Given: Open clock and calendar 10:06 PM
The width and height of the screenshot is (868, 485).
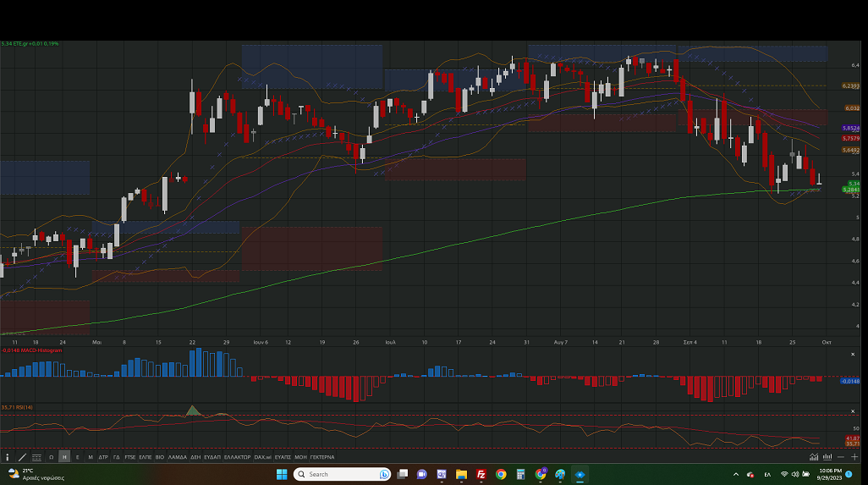Looking at the screenshot, I should [829, 474].
